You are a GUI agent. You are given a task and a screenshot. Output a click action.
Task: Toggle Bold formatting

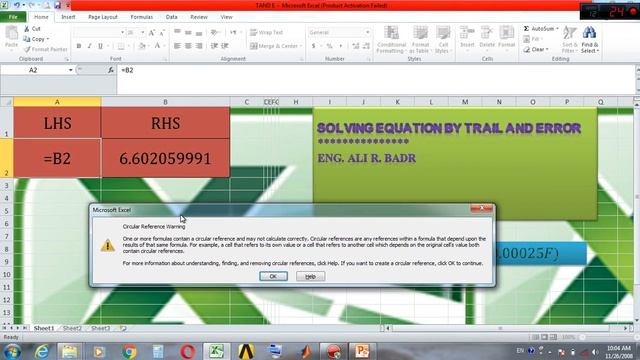pyautogui.click(x=79, y=46)
